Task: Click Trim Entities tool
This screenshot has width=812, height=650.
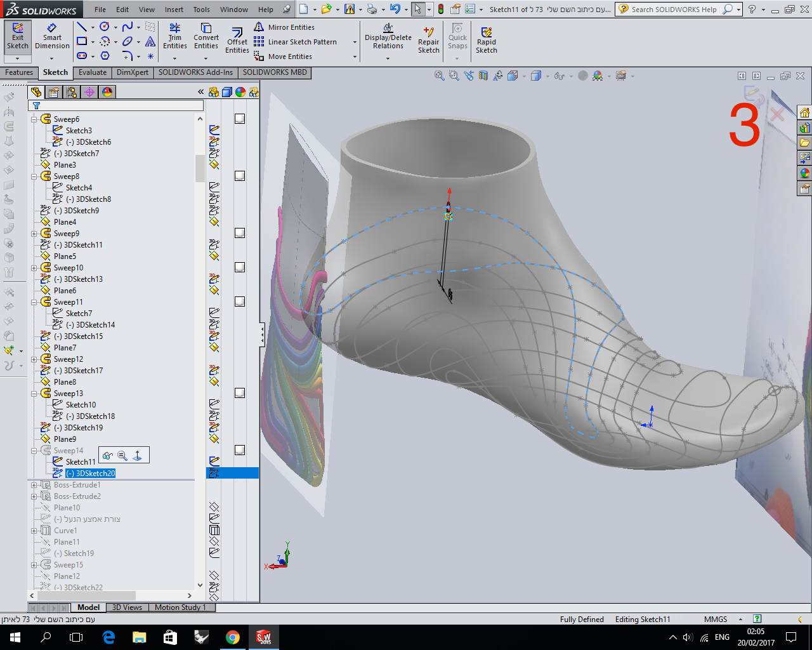Action: click(x=175, y=36)
